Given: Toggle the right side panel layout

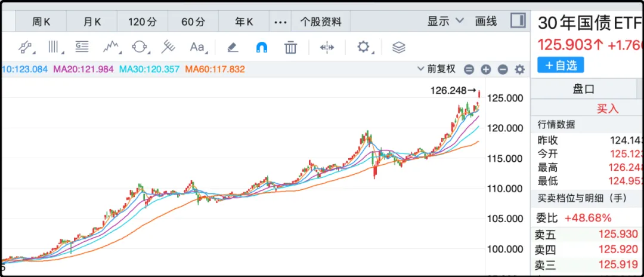Looking at the screenshot, I should [518, 21].
